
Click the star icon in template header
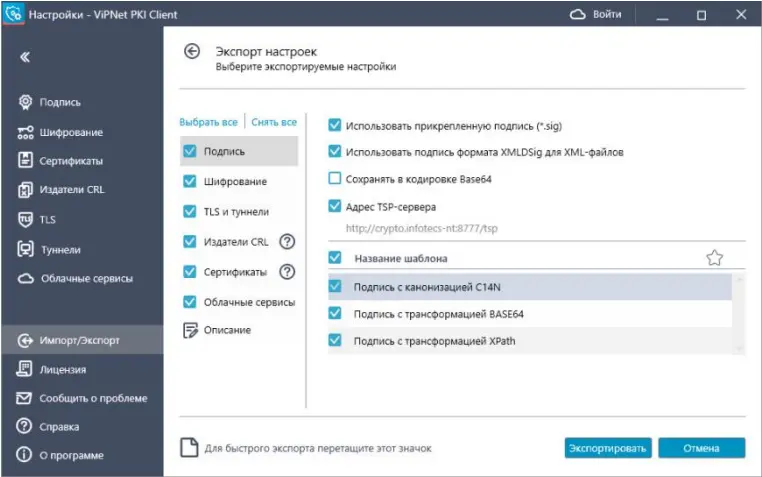point(714,257)
